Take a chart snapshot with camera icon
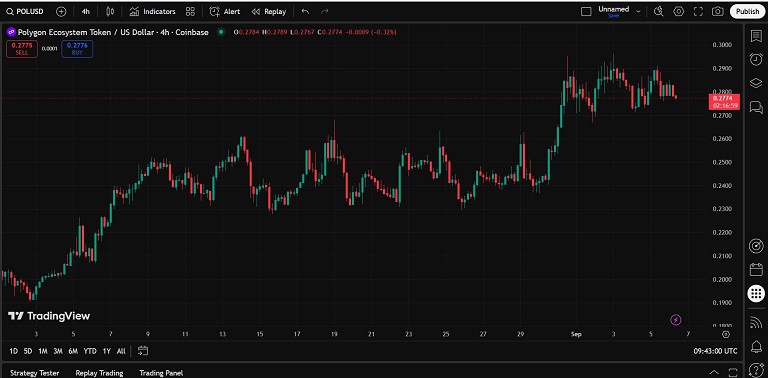Image resolution: width=768 pixels, height=378 pixels. tap(718, 11)
